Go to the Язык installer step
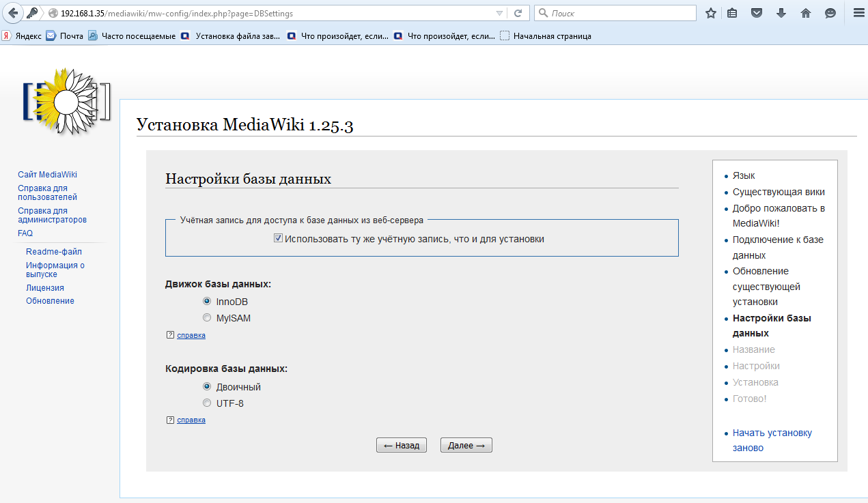The height and width of the screenshot is (503, 868). tap(744, 175)
